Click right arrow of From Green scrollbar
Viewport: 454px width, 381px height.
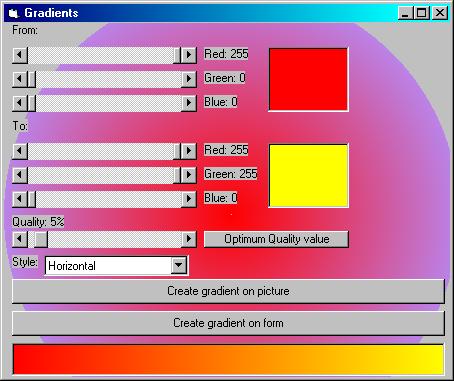(x=189, y=79)
